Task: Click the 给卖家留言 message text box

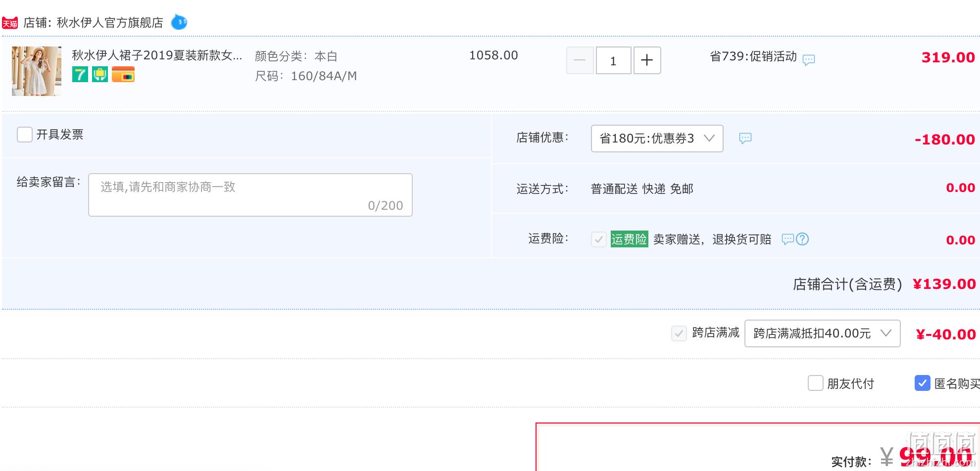Action: tap(250, 195)
